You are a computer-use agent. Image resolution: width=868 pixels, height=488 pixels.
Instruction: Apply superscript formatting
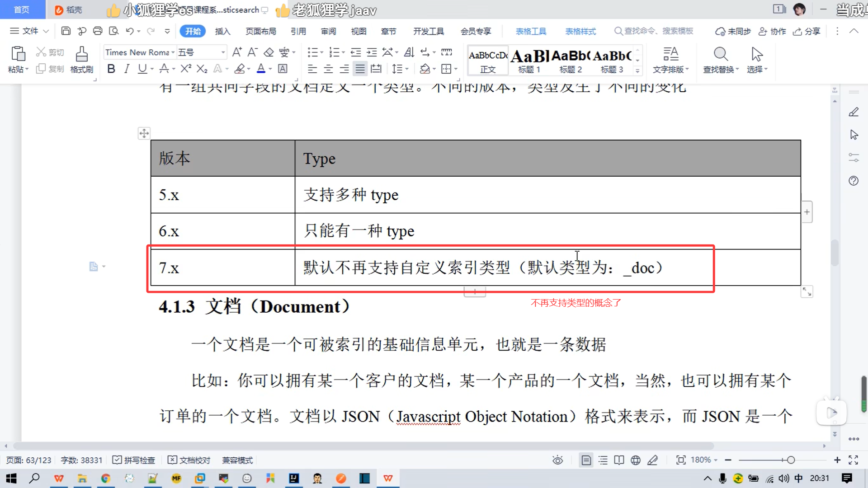(186, 69)
